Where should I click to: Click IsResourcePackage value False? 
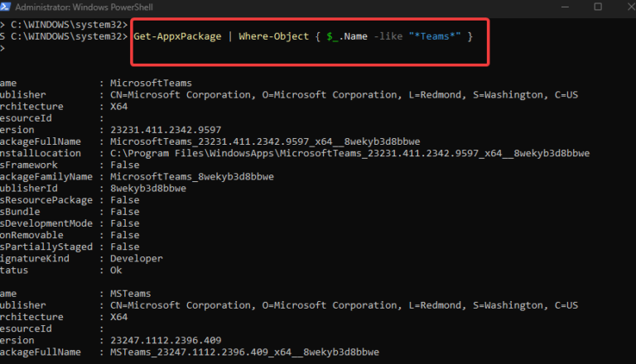(124, 200)
